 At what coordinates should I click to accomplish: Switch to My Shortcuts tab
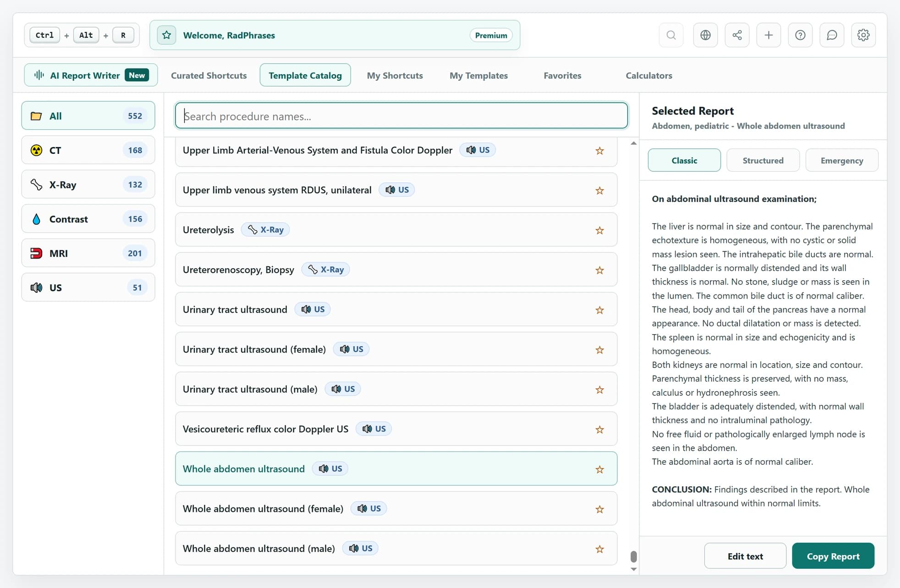[x=395, y=76]
